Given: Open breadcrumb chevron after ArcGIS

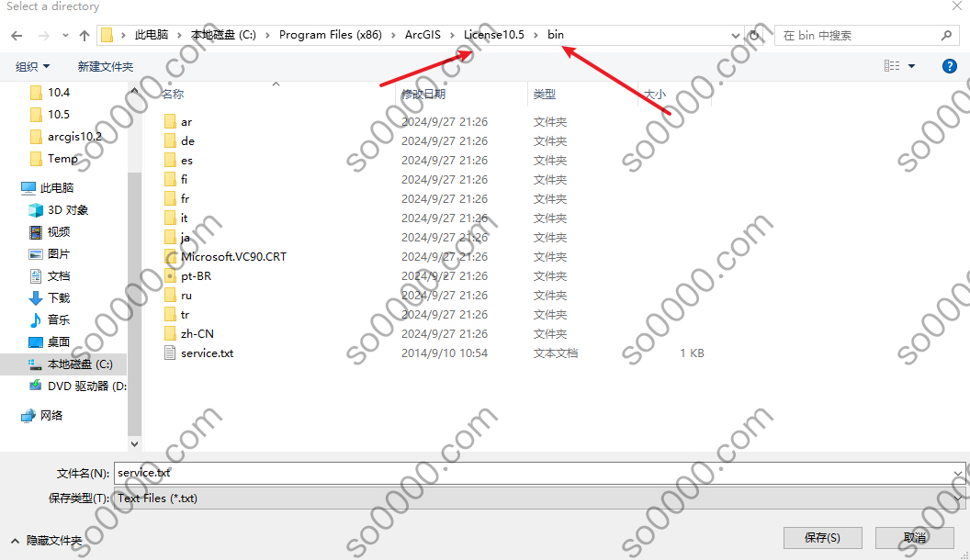Looking at the screenshot, I should (x=452, y=35).
